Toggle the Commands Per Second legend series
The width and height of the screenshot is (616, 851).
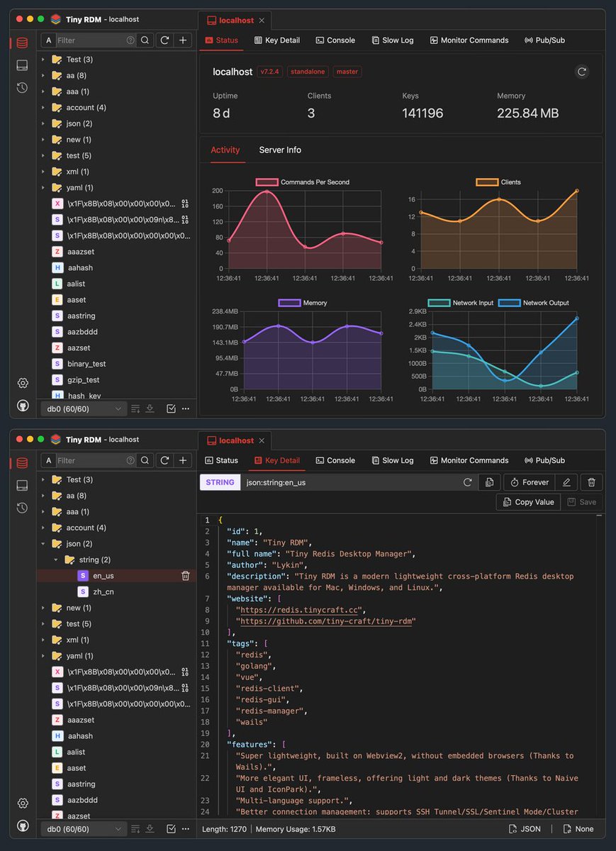pos(303,182)
